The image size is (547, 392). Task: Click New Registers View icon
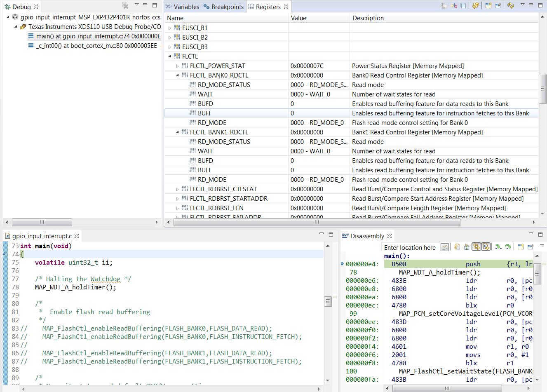point(488,6)
